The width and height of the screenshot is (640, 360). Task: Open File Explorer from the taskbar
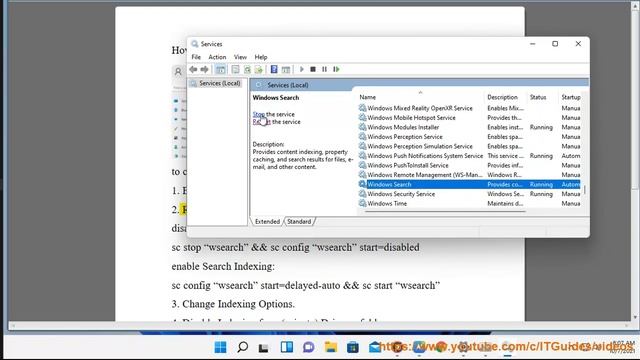pos(331,347)
